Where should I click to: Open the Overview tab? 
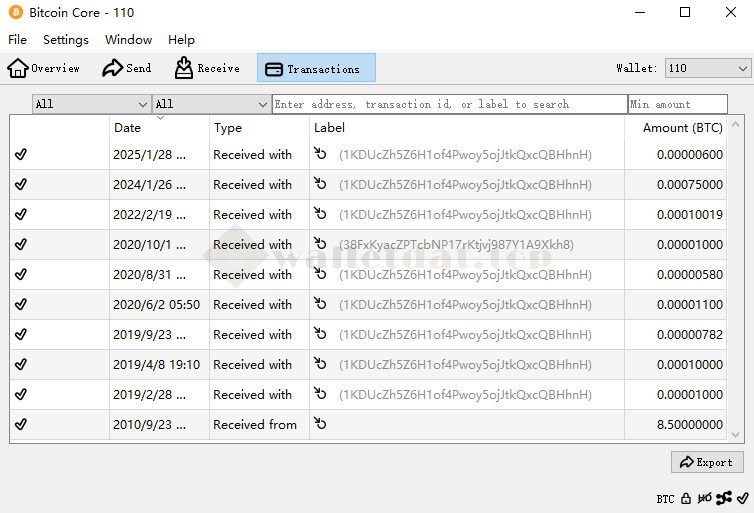(x=44, y=68)
